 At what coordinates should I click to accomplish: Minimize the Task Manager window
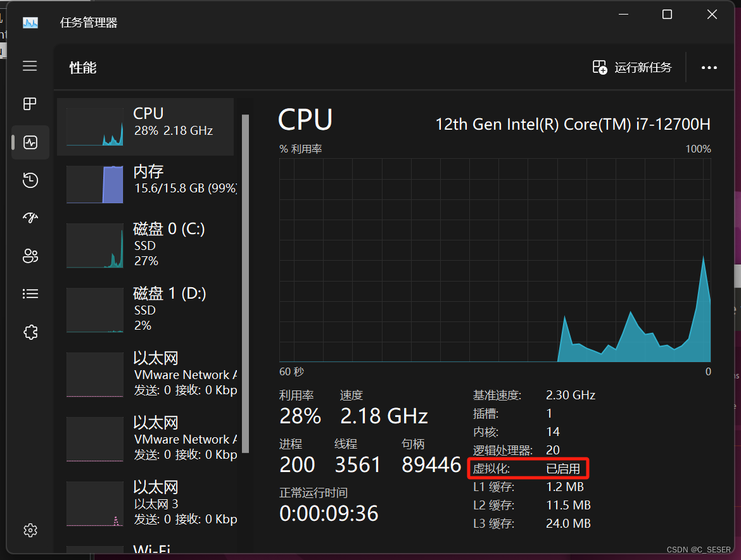(623, 15)
